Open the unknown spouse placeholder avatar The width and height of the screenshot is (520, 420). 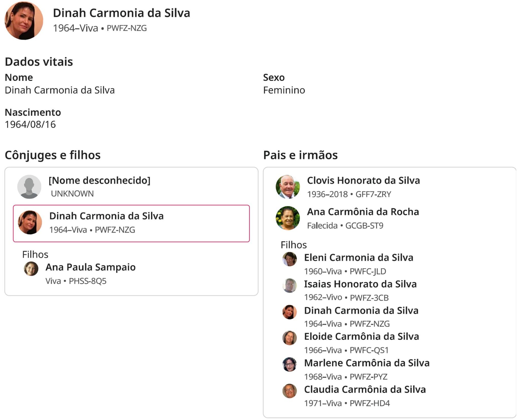[x=29, y=187]
